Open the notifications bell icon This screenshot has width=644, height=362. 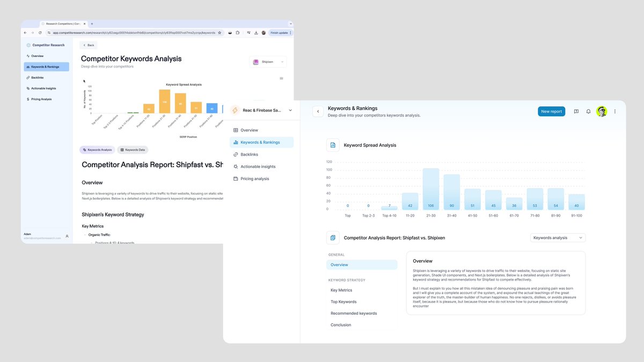pos(588,112)
